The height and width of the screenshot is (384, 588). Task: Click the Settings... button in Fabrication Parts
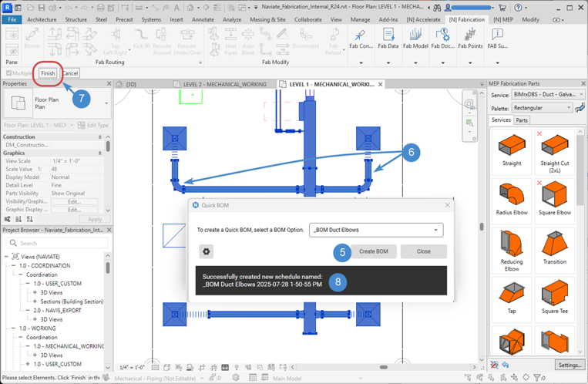(x=570, y=365)
